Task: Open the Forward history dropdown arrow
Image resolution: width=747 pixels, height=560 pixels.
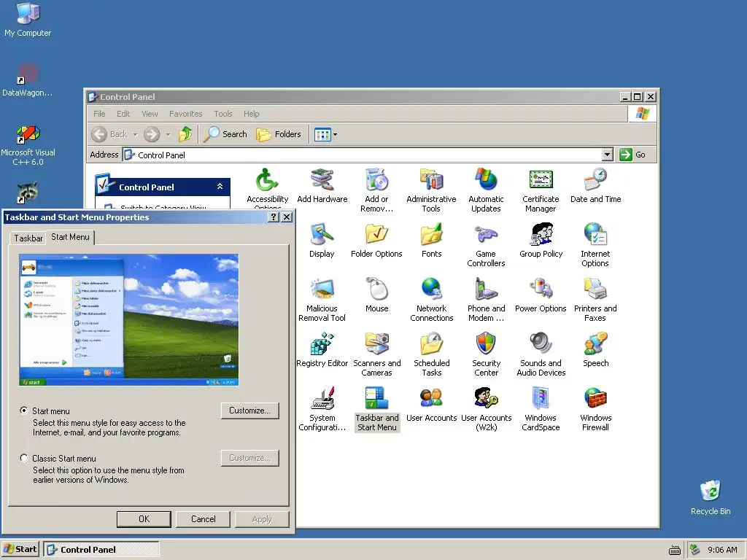Action: [x=169, y=135]
